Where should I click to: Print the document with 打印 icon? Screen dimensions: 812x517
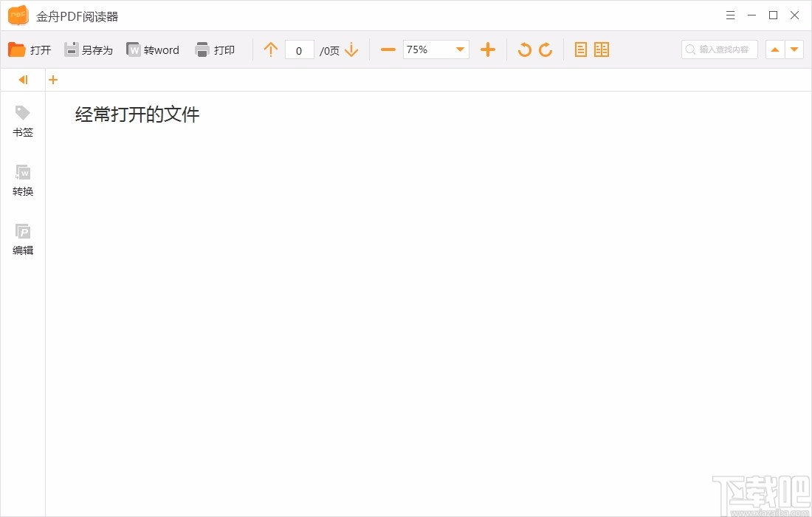215,49
